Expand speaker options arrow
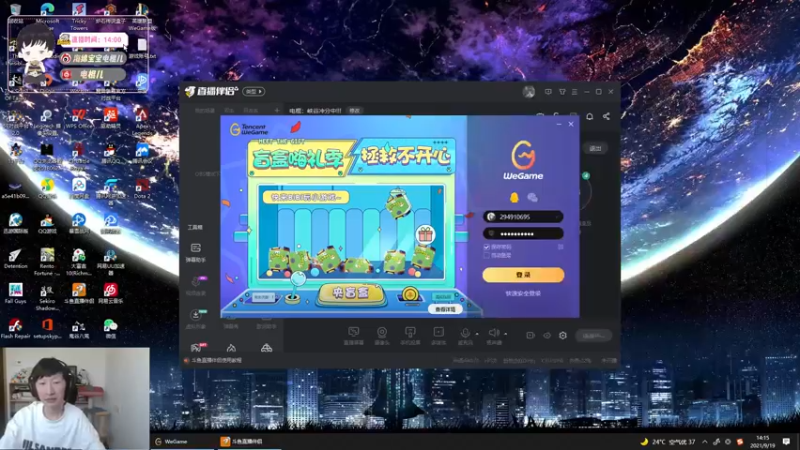The width and height of the screenshot is (800, 450). pyautogui.click(x=506, y=334)
